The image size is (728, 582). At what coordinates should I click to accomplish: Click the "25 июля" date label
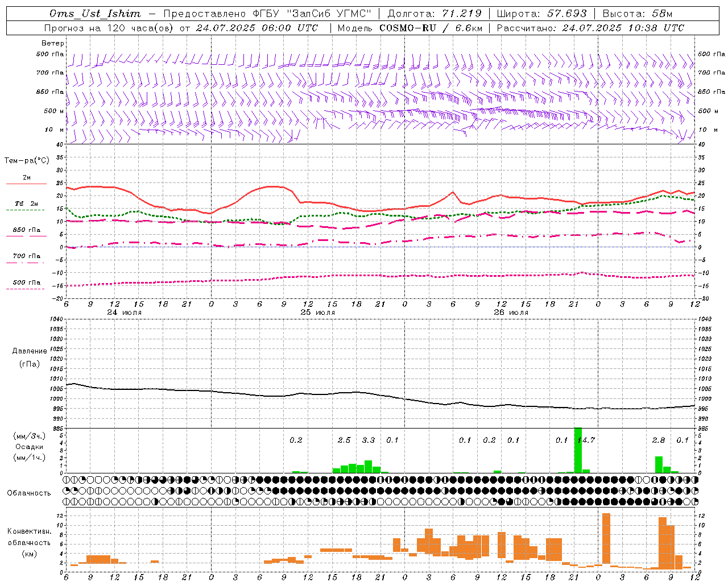pos(318,313)
